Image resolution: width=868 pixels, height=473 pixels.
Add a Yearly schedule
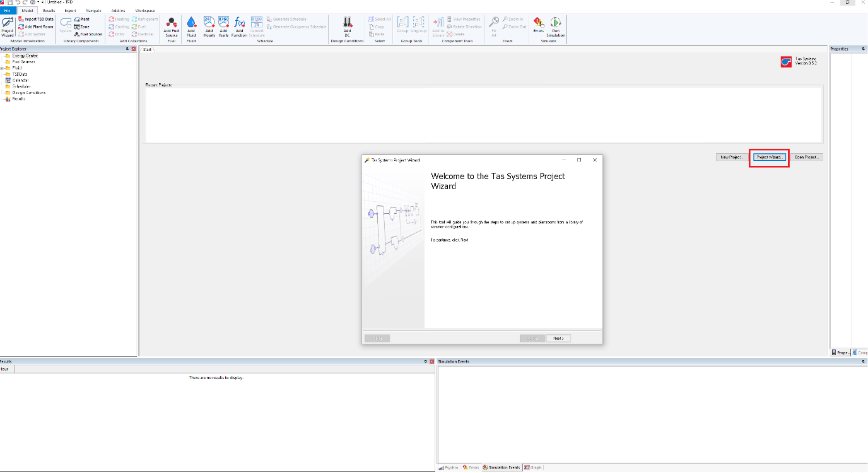tap(223, 26)
